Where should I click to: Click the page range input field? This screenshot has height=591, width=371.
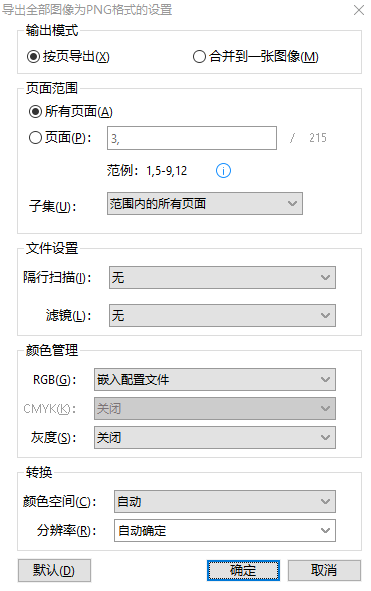pyautogui.click(x=192, y=138)
